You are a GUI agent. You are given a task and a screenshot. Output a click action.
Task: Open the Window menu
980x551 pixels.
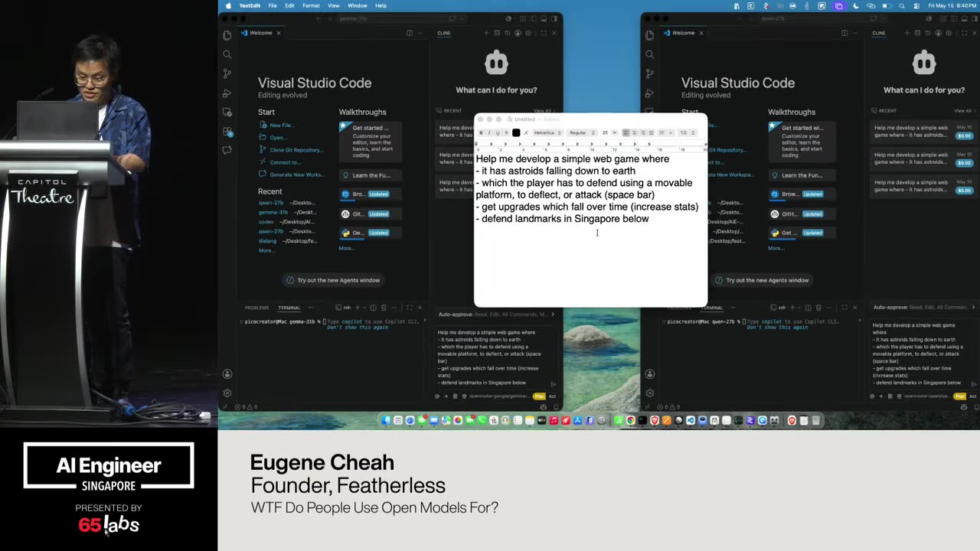click(358, 5)
